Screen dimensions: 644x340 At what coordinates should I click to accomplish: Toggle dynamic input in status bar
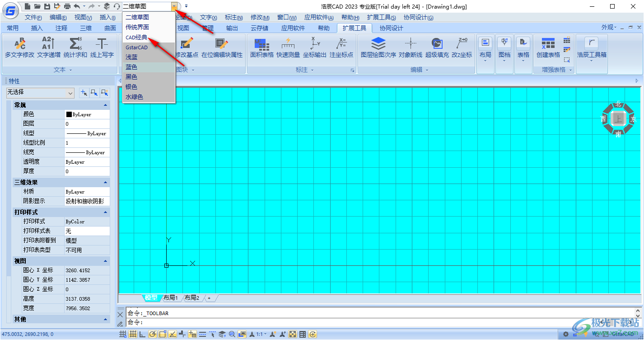coord(192,335)
